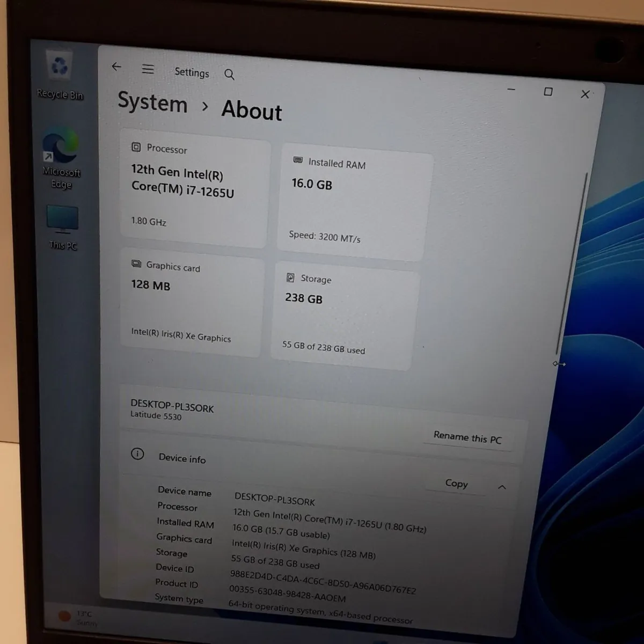Open the search magnifier in Settings header
Image resolution: width=644 pixels, height=644 pixels.
pyautogui.click(x=229, y=75)
